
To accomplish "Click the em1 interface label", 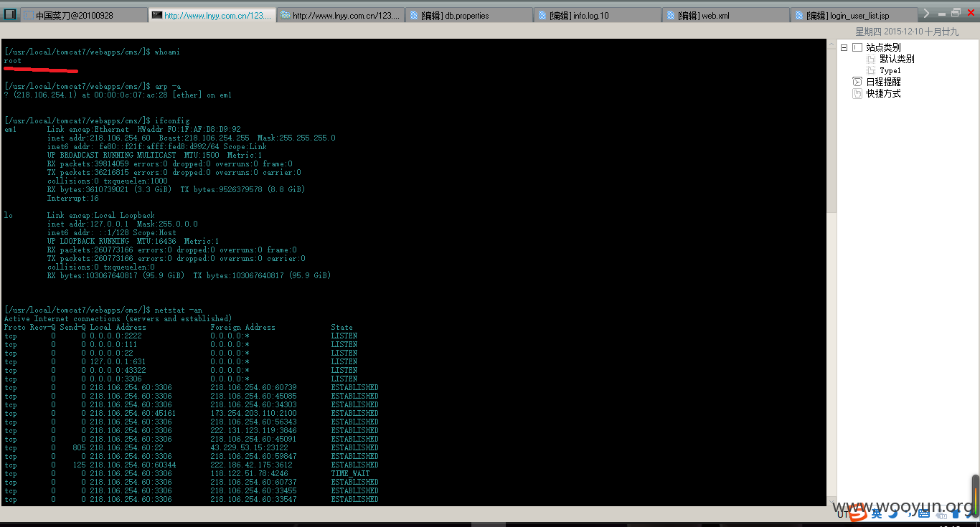I will [x=10, y=129].
